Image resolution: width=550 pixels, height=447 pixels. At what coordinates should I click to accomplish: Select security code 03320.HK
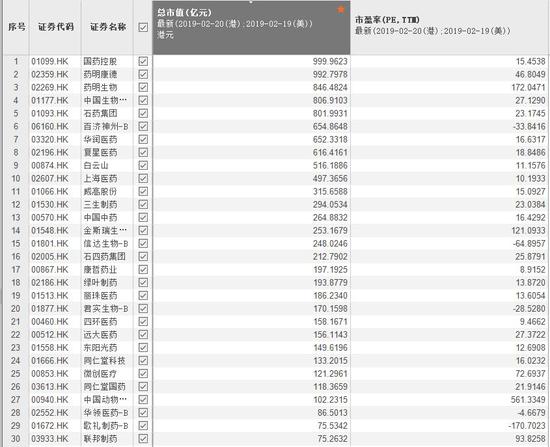coord(50,139)
